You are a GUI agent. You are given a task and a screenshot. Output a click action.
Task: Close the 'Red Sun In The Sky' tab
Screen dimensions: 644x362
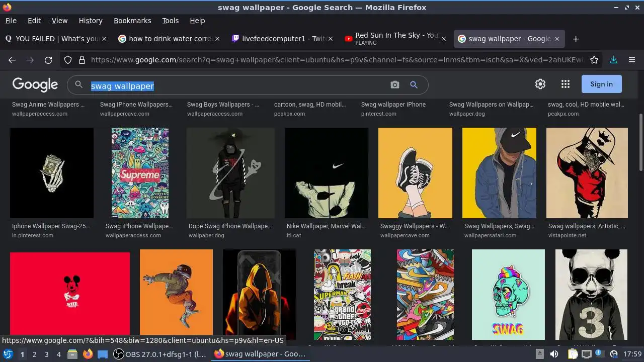pos(443,39)
